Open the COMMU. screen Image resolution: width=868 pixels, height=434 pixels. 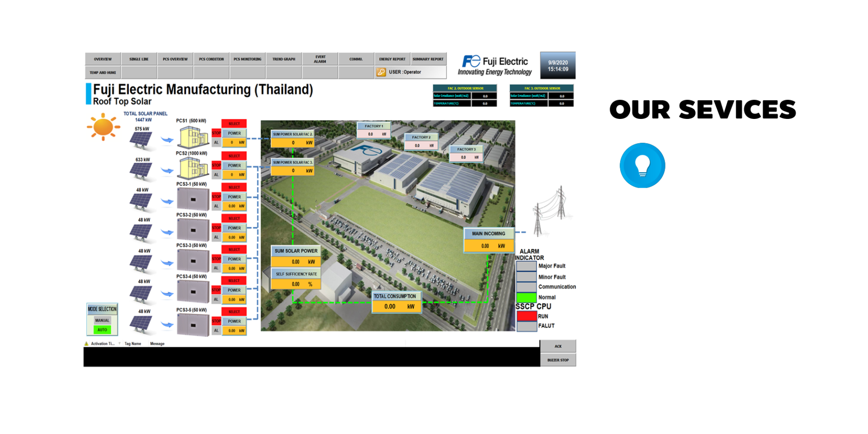(356, 59)
